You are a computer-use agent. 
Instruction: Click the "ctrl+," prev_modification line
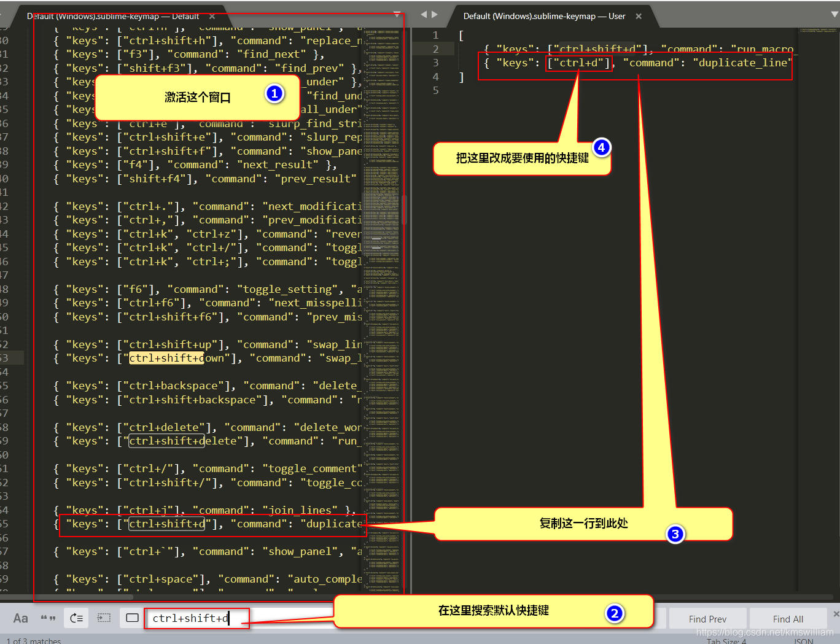pos(208,220)
